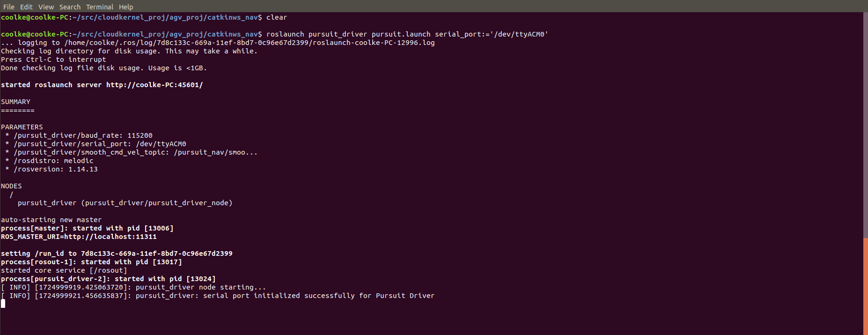This screenshot has width=868, height=335.
Task: Click the roslaunch server URL http://coolke-PC:45601/
Action: click(154, 85)
